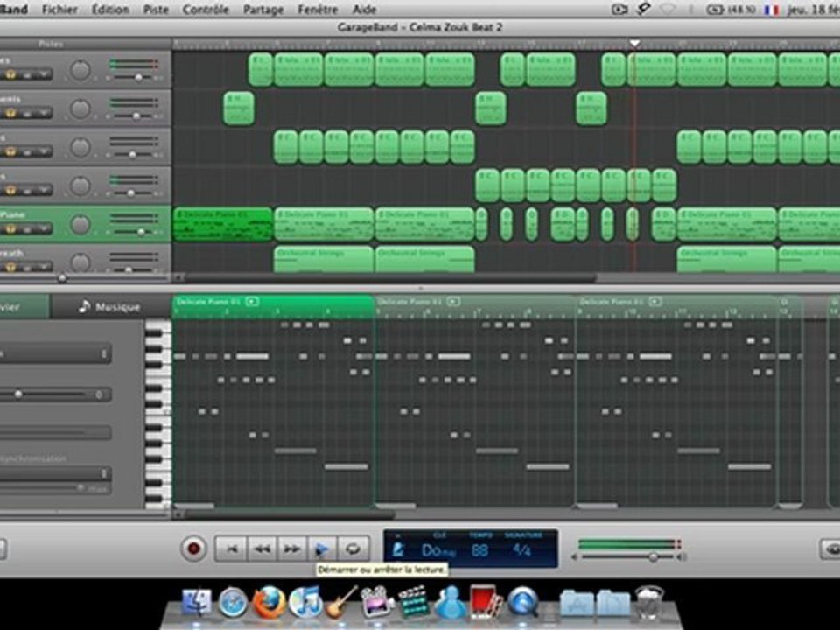Viewport: 840px width, 630px height.
Task: Click the GarageBand guitar Dock icon
Action: point(341,602)
